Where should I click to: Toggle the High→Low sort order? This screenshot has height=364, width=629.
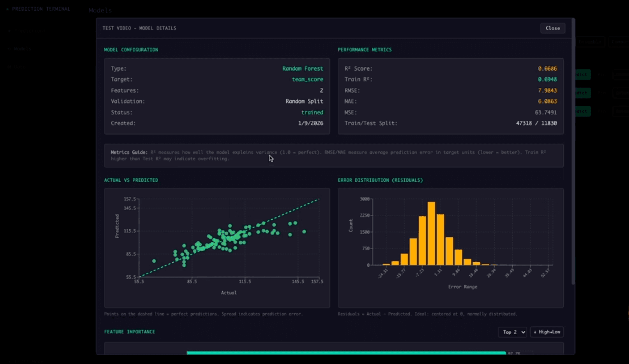point(546,332)
